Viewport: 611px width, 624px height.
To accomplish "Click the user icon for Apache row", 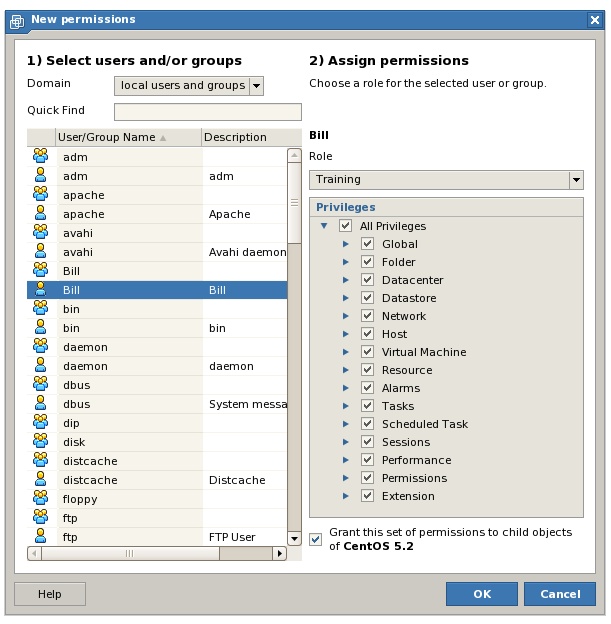I will pos(40,214).
